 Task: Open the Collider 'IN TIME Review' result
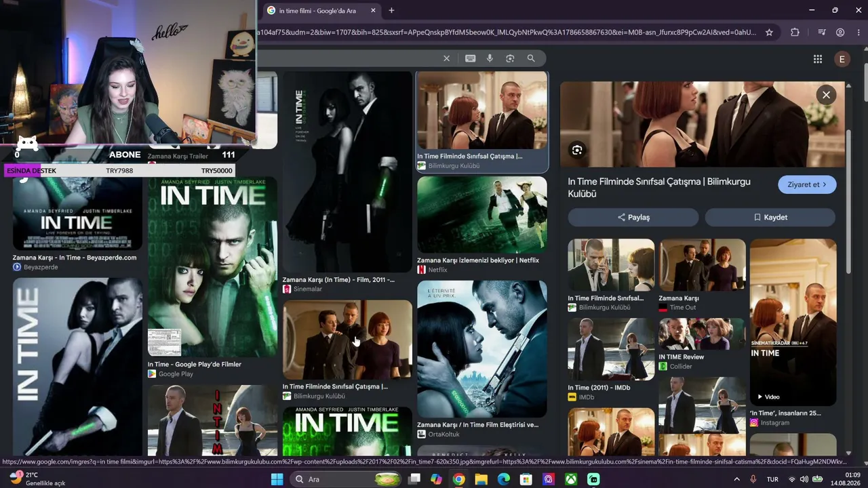[703, 334]
